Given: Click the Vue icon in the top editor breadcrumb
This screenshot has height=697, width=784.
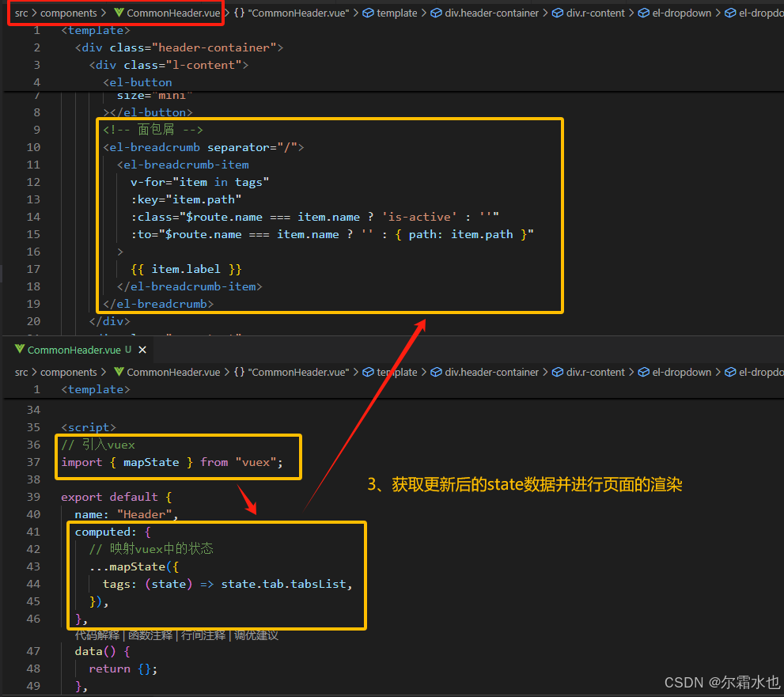Looking at the screenshot, I should tap(119, 13).
